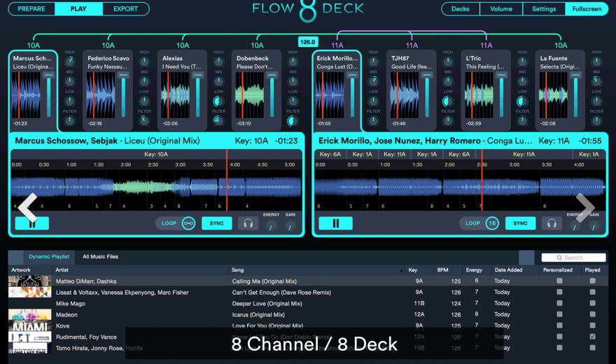Image resolution: width=616 pixels, height=364 pixels.
Task: Click FILTER knob of Alexias deck
Action: (x=218, y=121)
